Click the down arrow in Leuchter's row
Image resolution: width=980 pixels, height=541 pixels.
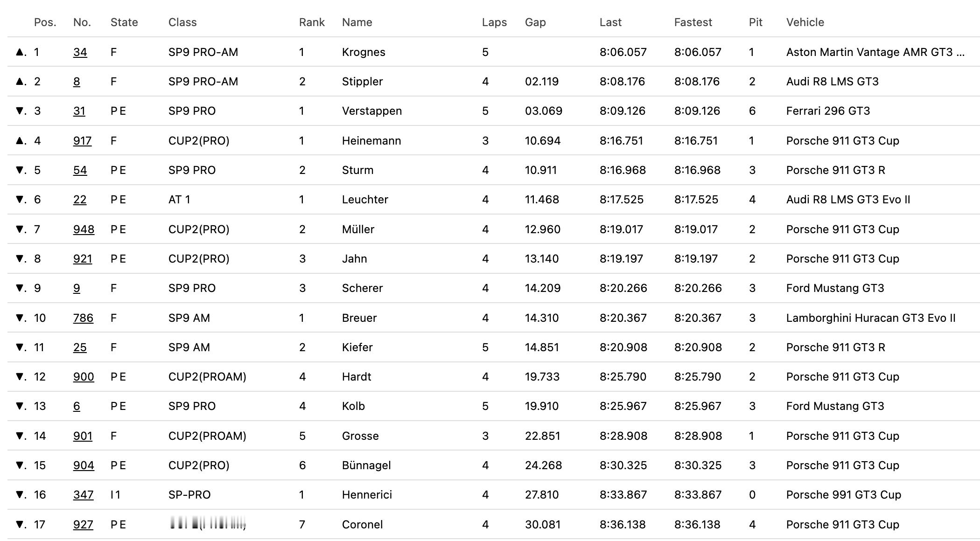(x=20, y=200)
